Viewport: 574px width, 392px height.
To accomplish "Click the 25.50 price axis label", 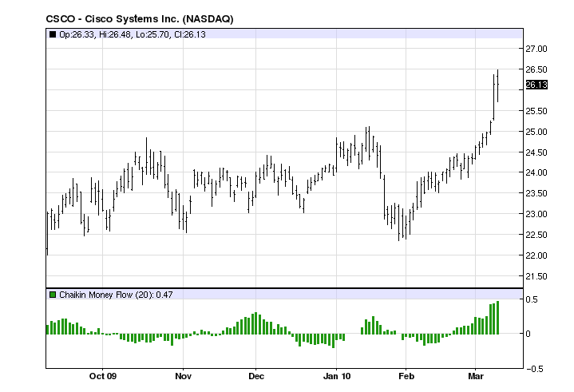I will [x=536, y=111].
